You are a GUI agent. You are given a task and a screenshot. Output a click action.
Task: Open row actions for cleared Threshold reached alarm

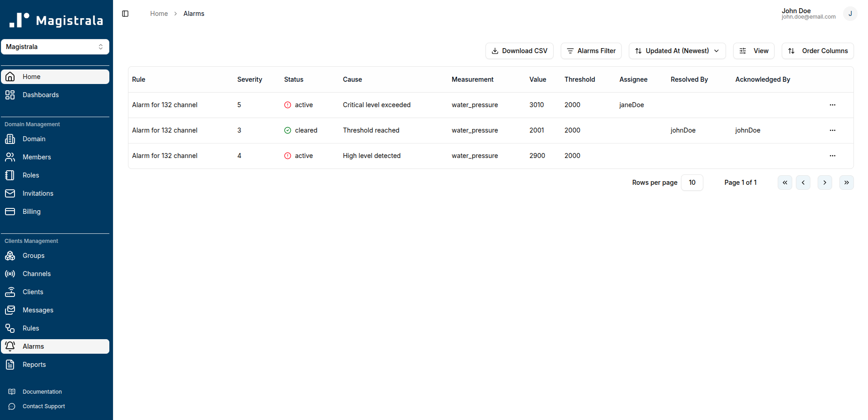(832, 130)
